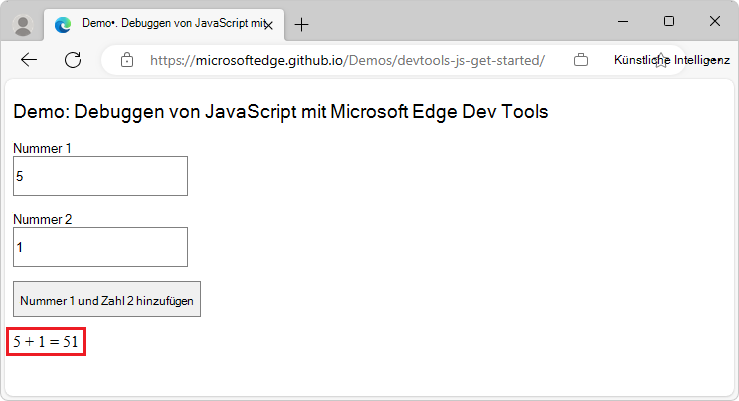Maximize the Edge browser window
This screenshot has width=739, height=401.
point(669,21)
